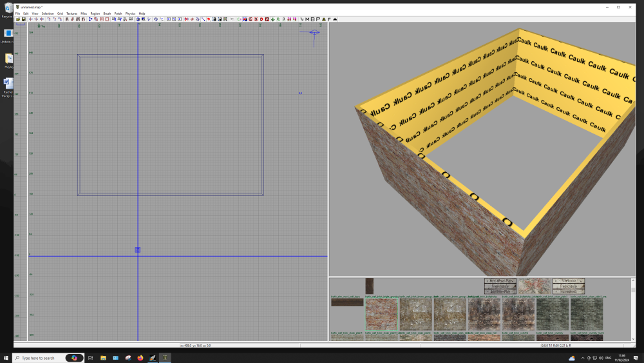
Task: Open the Physics menu
Action: (x=130, y=14)
